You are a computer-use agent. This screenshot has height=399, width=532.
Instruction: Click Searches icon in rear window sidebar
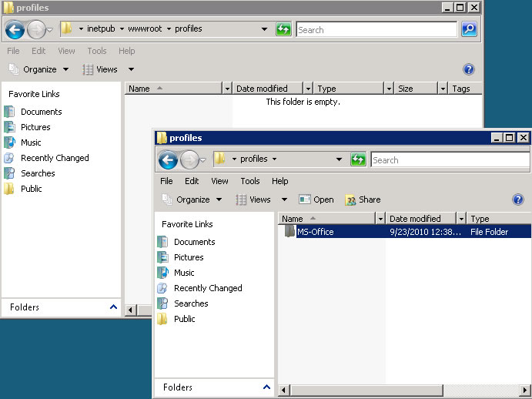point(9,173)
